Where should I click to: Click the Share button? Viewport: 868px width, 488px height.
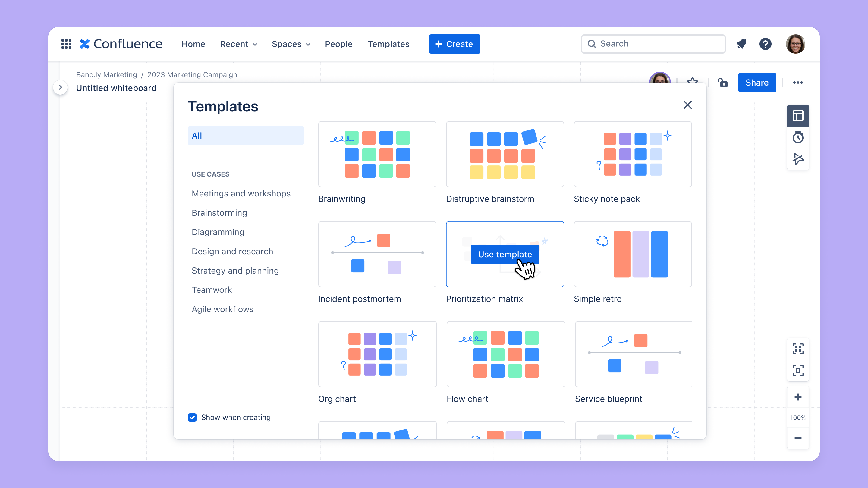[x=757, y=82]
